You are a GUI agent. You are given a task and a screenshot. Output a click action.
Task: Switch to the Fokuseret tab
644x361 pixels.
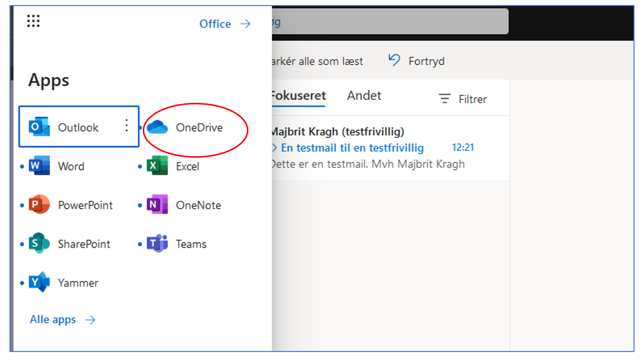[x=298, y=95]
